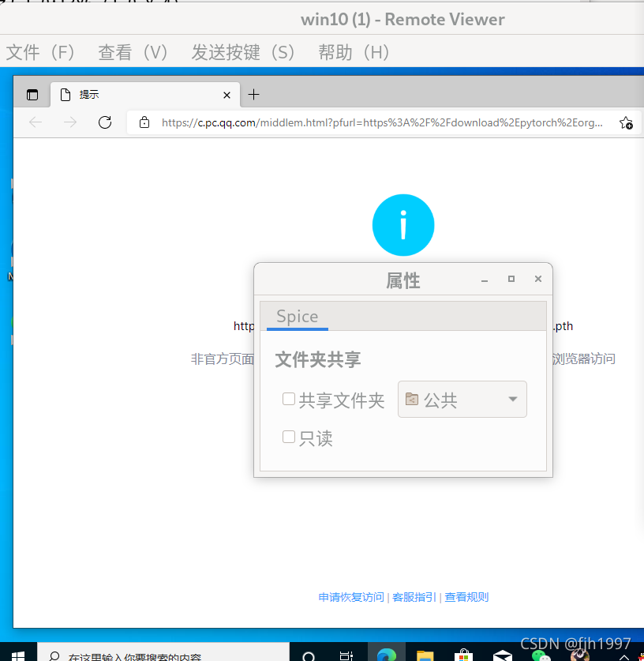
Task: Click the browser back navigation arrow
Action: pos(33,122)
